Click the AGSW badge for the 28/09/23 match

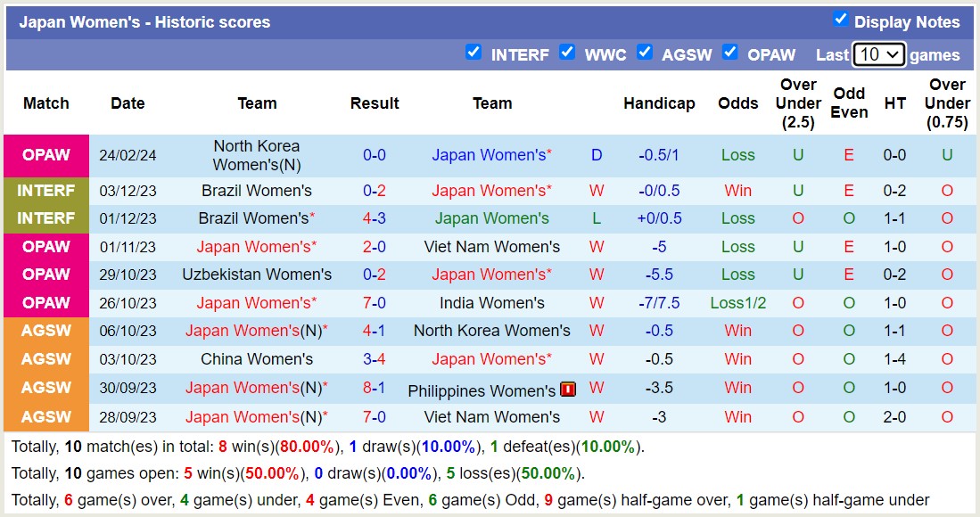pos(46,416)
